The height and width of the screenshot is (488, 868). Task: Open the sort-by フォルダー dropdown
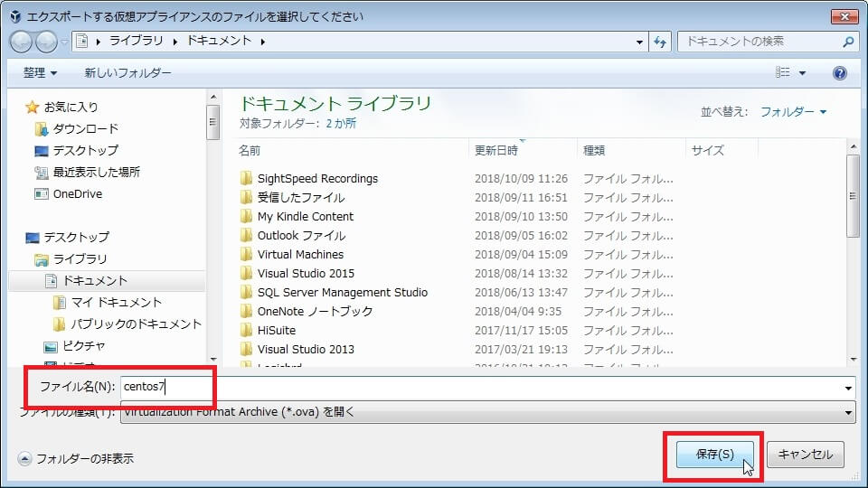click(x=793, y=112)
